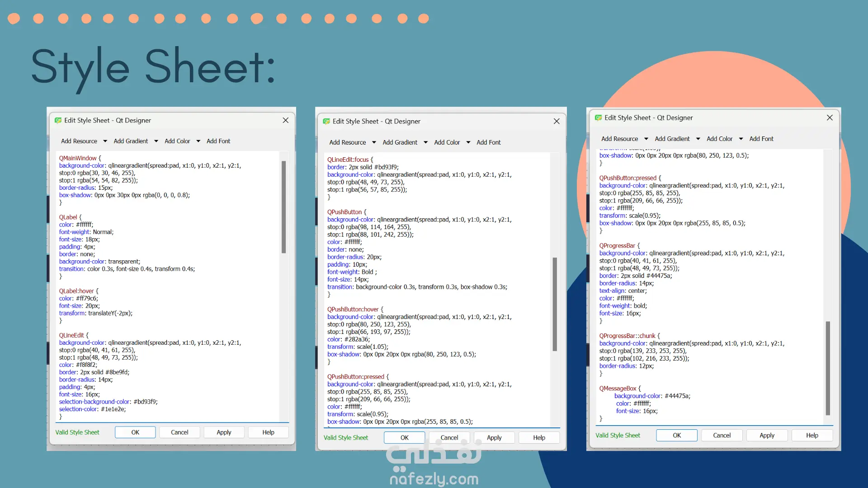Apply the style sheet in the QProgressBar dialog

pos(767,436)
